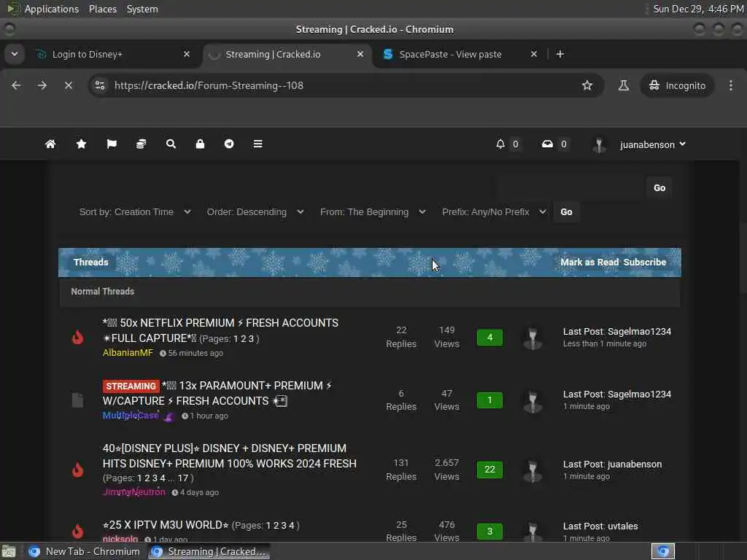
Task: Expand the tab search dropdown arrow
Action: (x=15, y=54)
